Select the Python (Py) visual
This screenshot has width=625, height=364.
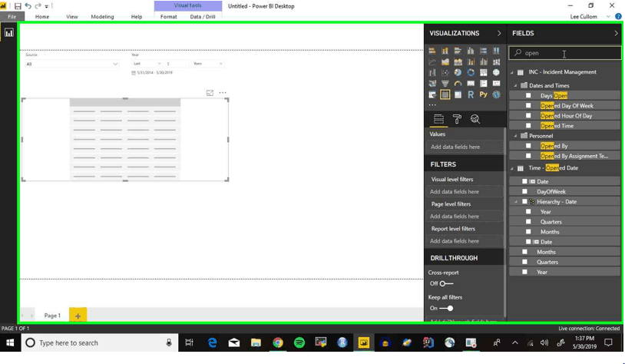click(484, 94)
